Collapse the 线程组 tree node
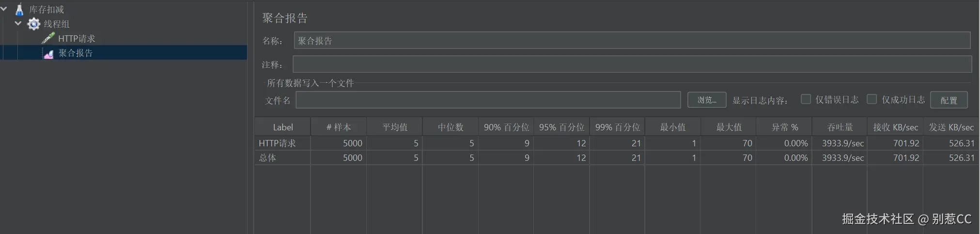This screenshot has width=980, height=234. [x=18, y=23]
